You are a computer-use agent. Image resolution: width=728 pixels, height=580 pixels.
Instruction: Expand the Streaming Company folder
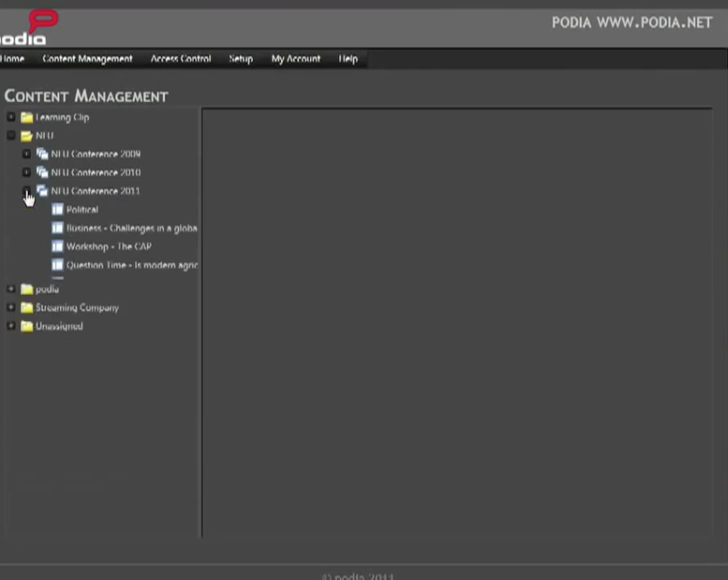pos(11,307)
